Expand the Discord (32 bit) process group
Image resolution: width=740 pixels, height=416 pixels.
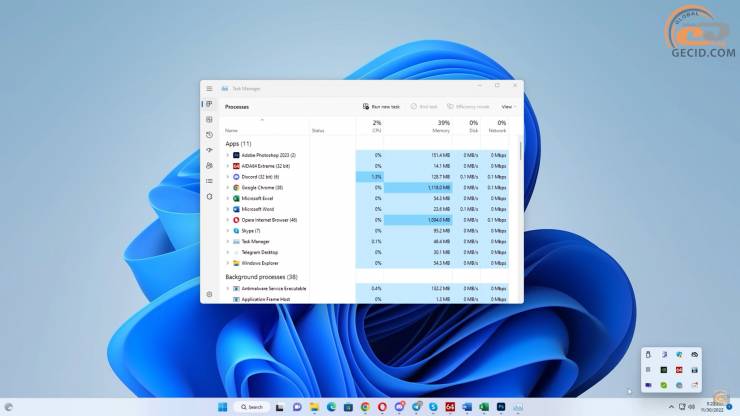(227, 177)
